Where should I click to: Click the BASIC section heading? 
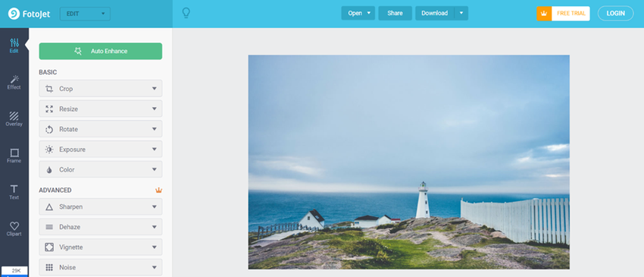(x=48, y=72)
